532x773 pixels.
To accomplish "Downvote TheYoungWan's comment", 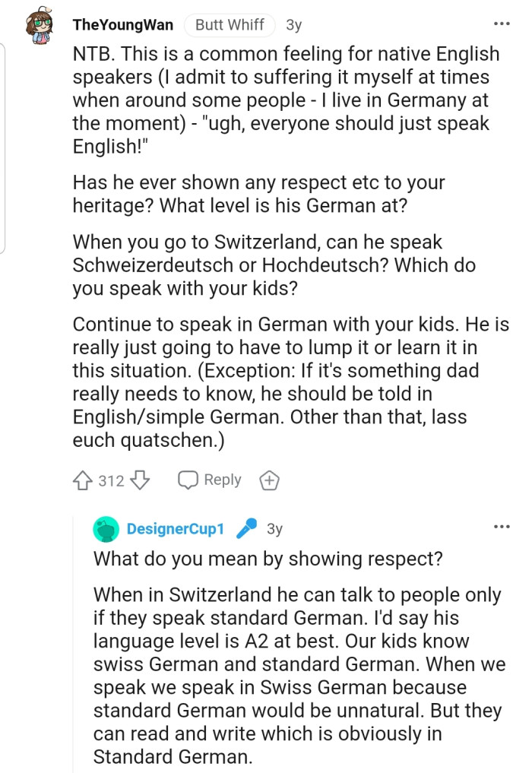I will [141, 480].
